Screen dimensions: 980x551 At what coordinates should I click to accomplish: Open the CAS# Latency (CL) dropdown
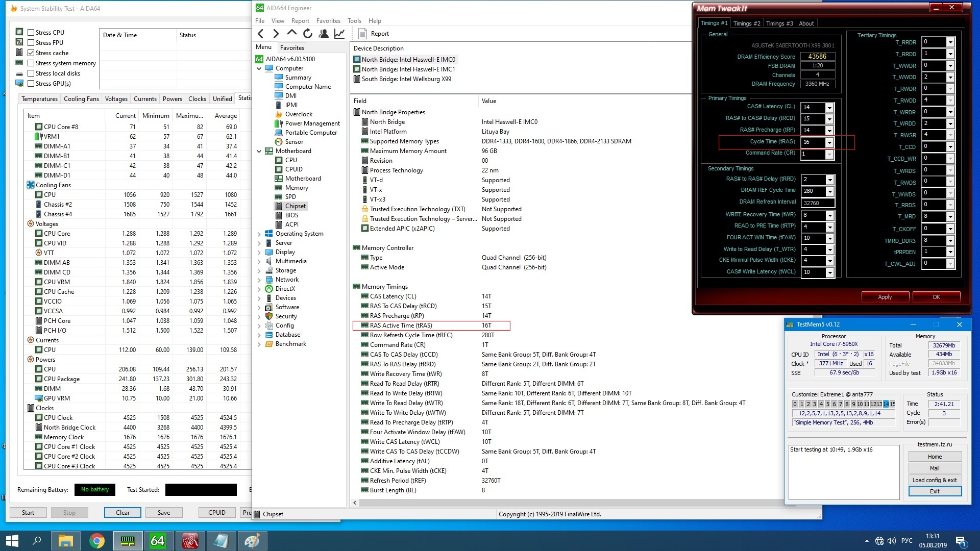pyautogui.click(x=829, y=108)
